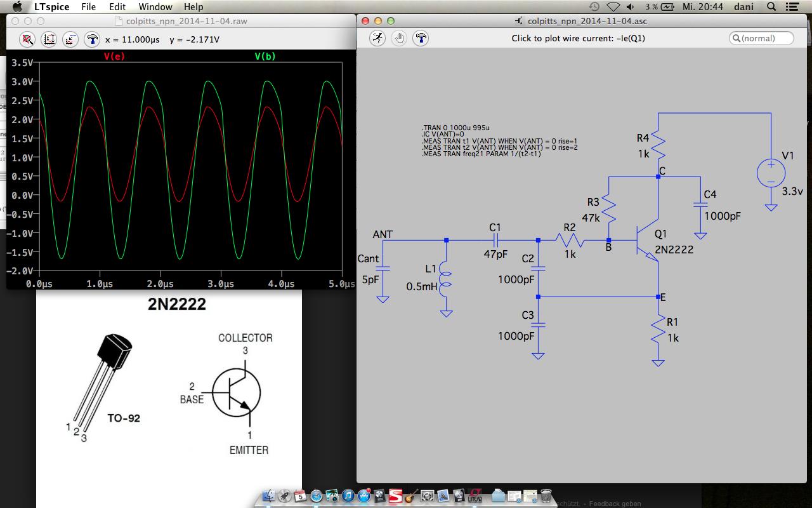
Task: Click the halt (hand) icon in schematic toolbar
Action: tap(399, 38)
